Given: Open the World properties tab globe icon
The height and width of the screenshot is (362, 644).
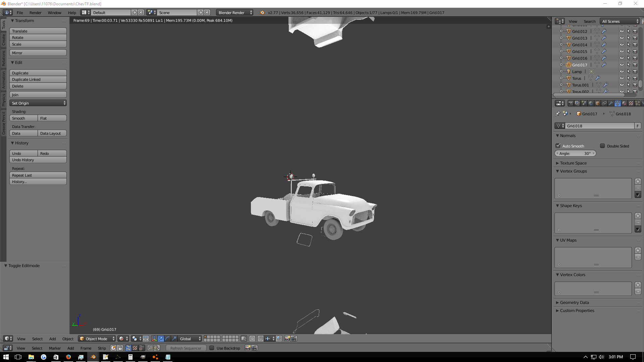Looking at the screenshot, I should tap(591, 103).
